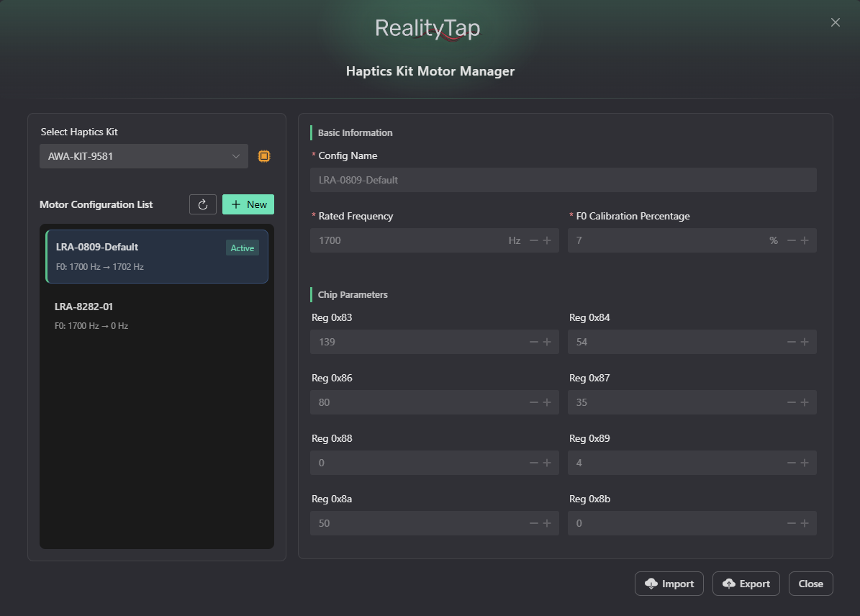Image resolution: width=860 pixels, height=616 pixels.
Task: Increment Reg 0x89 value
Action: click(x=805, y=463)
